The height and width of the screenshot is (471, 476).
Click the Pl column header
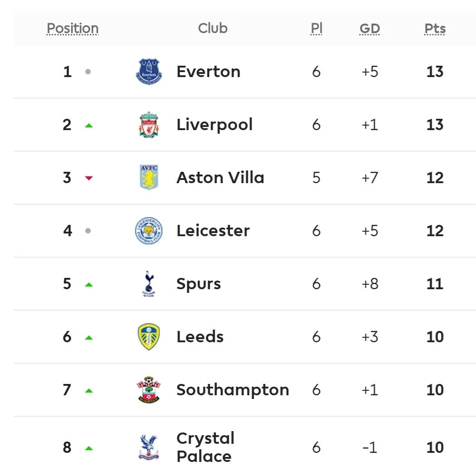pos(316,29)
